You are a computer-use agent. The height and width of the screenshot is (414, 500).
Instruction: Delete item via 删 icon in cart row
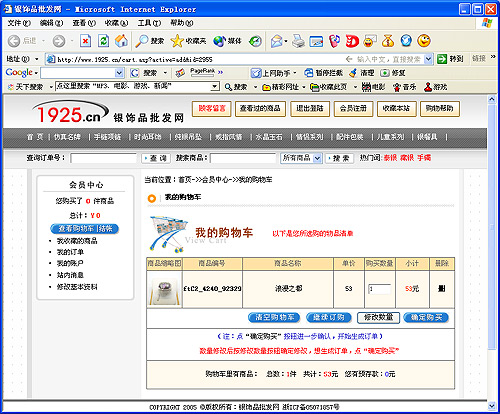(442, 288)
